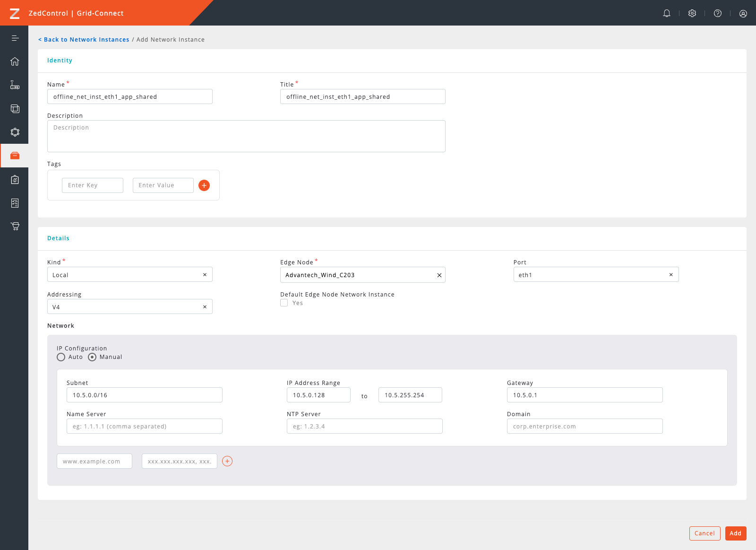Click the NTP Server field

(x=365, y=426)
